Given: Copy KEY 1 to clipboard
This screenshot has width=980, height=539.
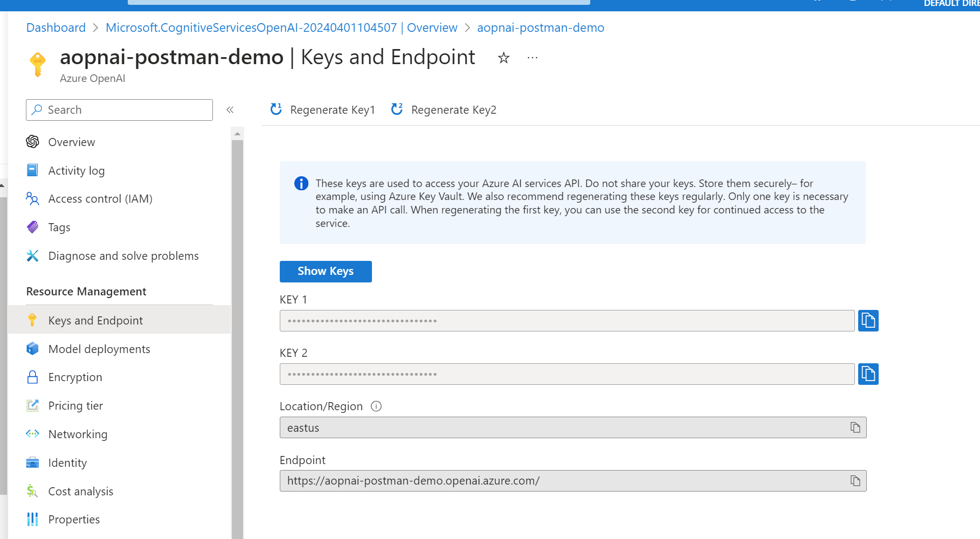Looking at the screenshot, I should pyautogui.click(x=868, y=321).
